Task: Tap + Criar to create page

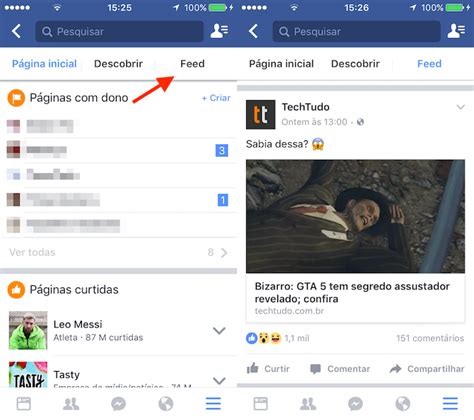Action: tap(216, 98)
